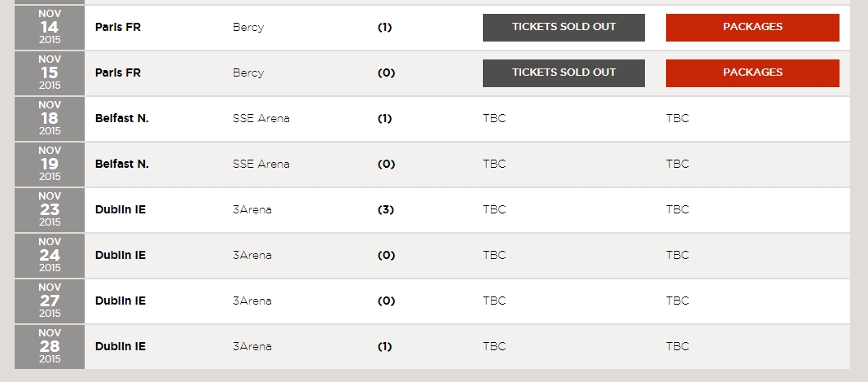868x382 pixels.
Task: Click 3Arena venue on Nov 28 row
Action: (x=252, y=346)
